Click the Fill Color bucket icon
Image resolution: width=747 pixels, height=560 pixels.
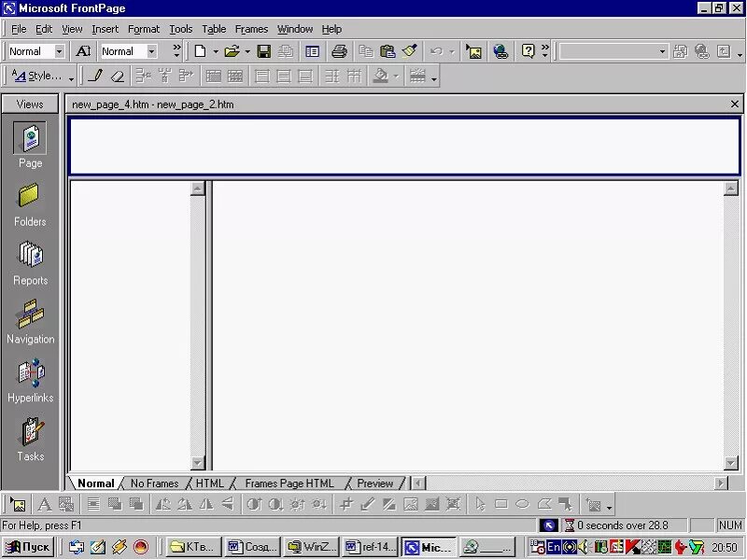pos(380,77)
